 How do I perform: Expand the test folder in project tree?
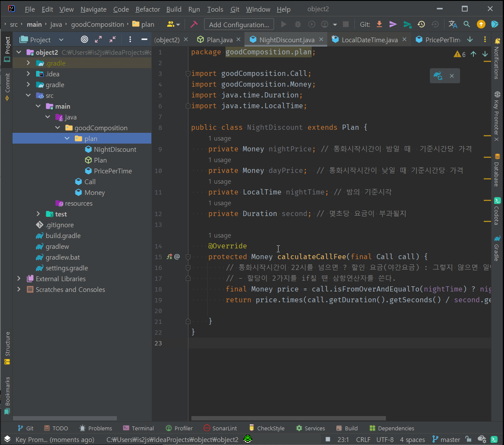tap(38, 214)
